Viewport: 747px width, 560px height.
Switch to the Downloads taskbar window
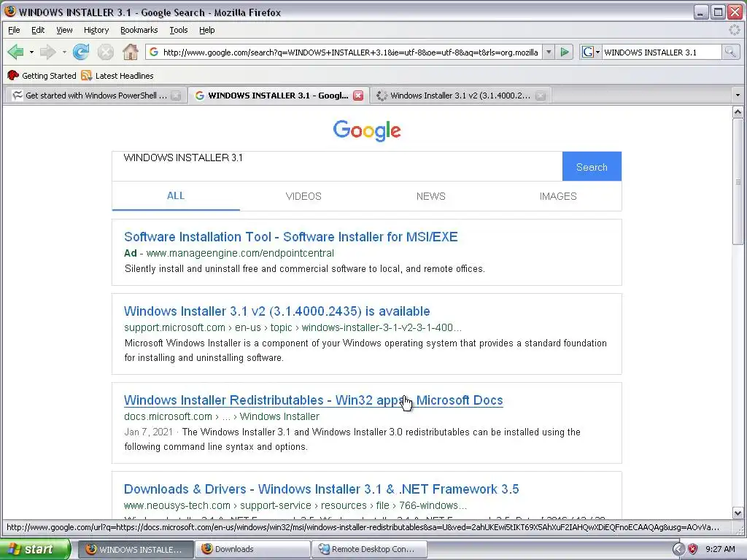point(252,549)
